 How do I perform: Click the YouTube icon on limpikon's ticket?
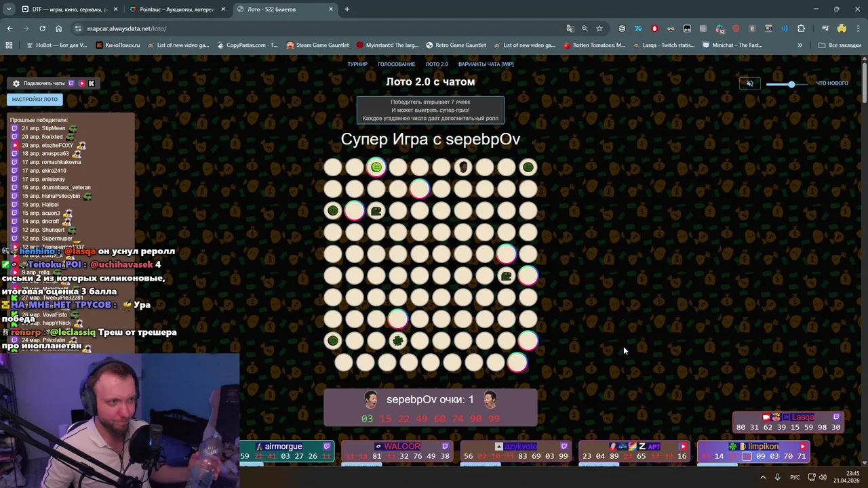pyautogui.click(x=803, y=447)
